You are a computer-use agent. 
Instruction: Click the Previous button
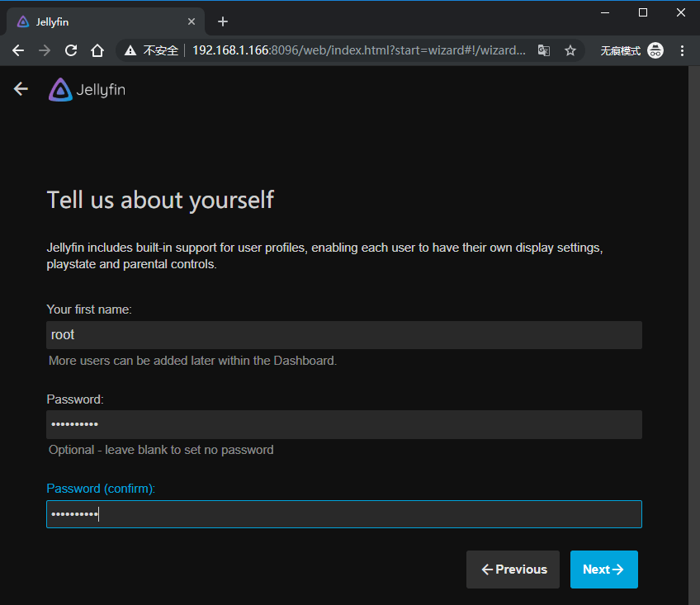(513, 570)
